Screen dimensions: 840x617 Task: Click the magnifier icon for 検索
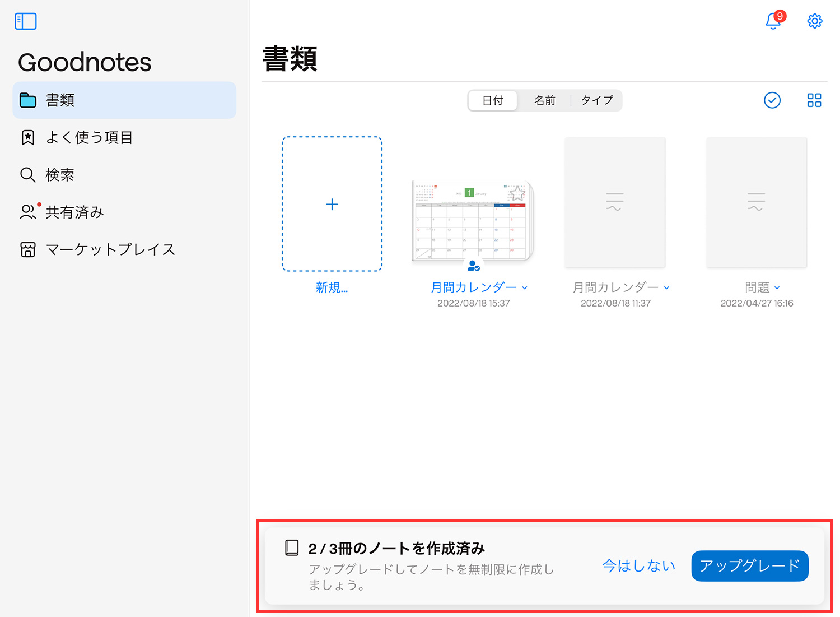point(28,175)
